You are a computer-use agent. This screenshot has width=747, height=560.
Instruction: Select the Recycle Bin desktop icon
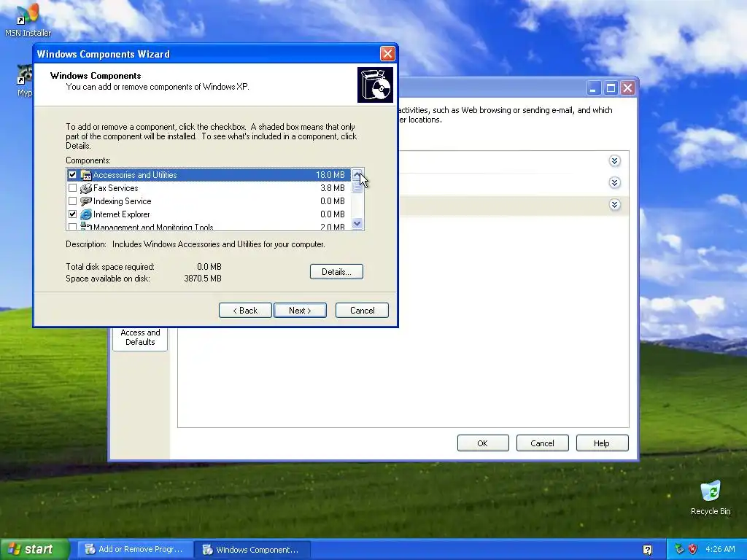[711, 498]
